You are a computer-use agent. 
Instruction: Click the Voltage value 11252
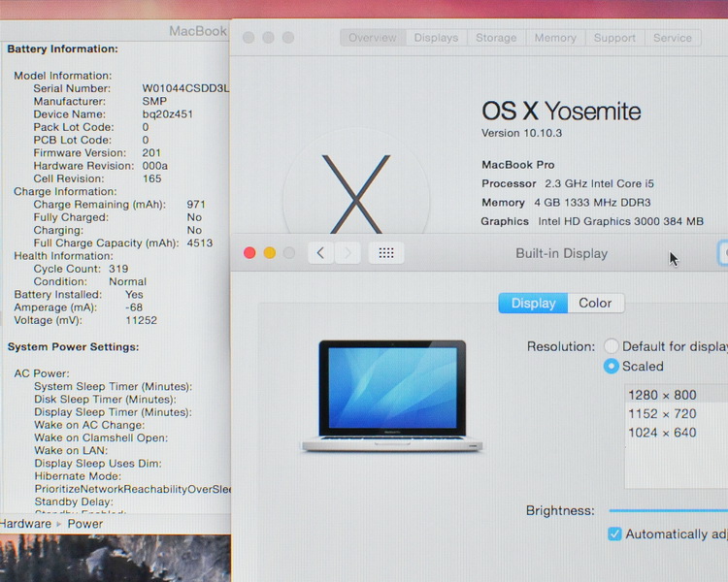pyautogui.click(x=141, y=320)
